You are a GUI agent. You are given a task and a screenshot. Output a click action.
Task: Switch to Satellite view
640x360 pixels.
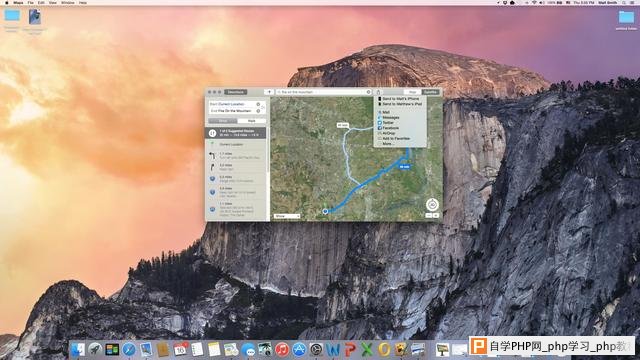(430, 92)
